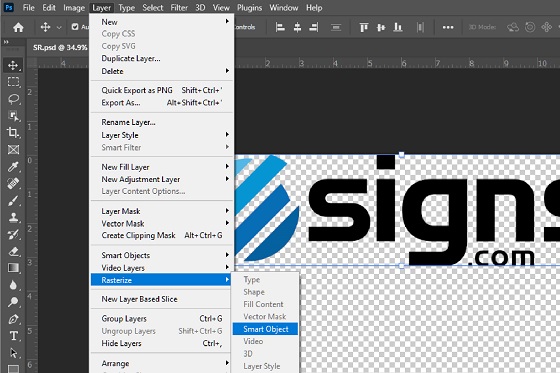Choose Smart Object in Rasterize submenu
Screen dimensions: 560x373
click(265, 329)
